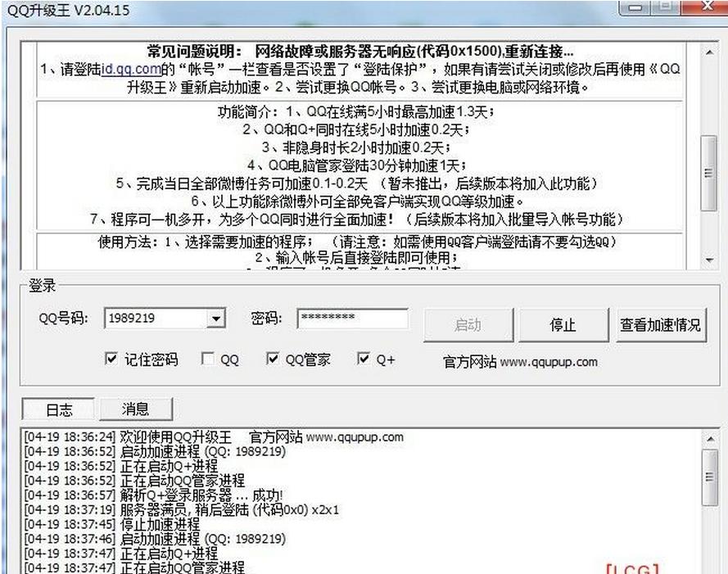728x574 pixels.
Task: Click the info panel scrollbar down arrow
Action: pyautogui.click(x=709, y=260)
